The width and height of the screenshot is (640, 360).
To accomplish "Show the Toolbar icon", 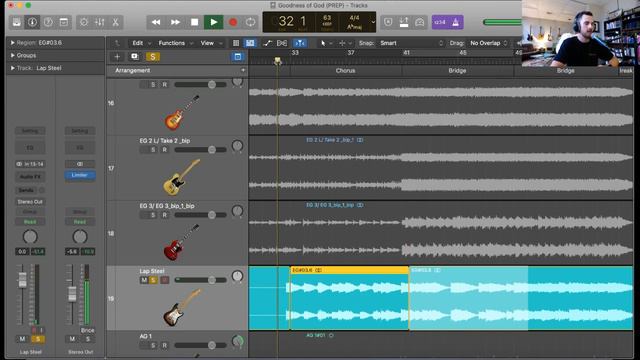I will [x=64, y=22].
